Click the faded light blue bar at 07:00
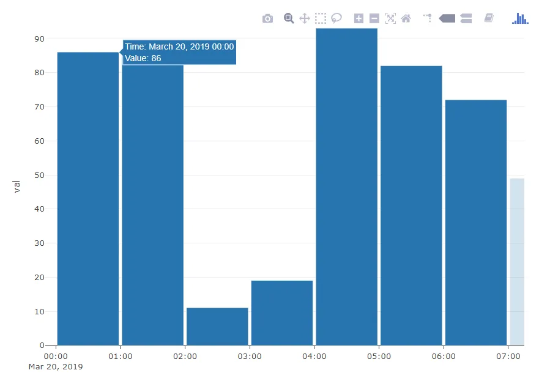The height and width of the screenshot is (392, 539). point(517,262)
